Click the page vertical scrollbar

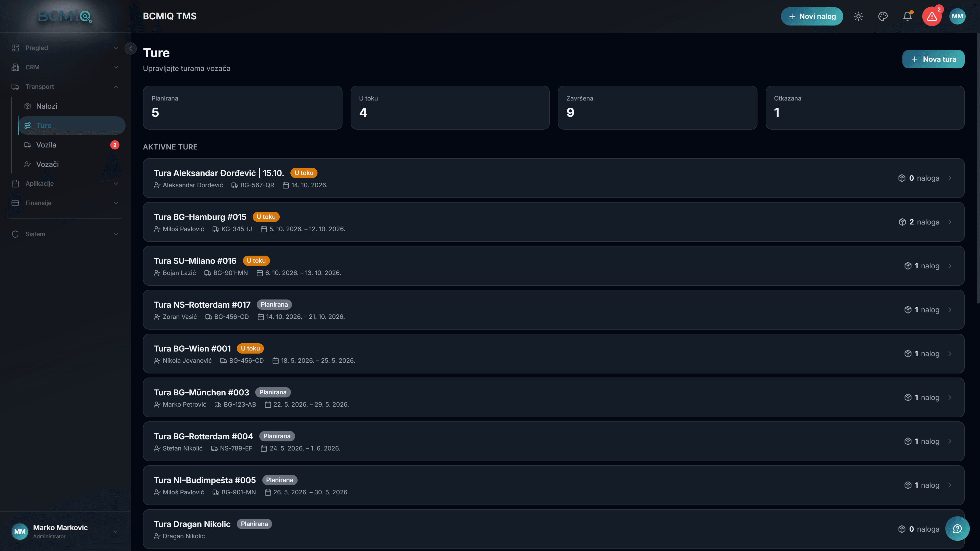pos(978,168)
